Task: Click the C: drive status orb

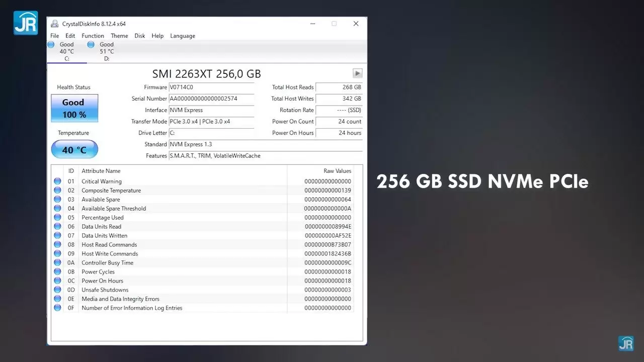Action: coord(51,45)
